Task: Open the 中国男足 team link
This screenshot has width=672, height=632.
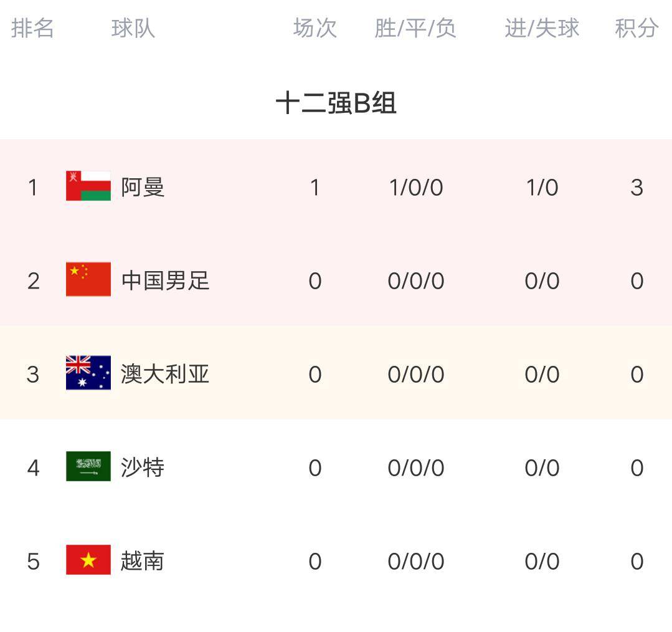Action: click(x=165, y=280)
